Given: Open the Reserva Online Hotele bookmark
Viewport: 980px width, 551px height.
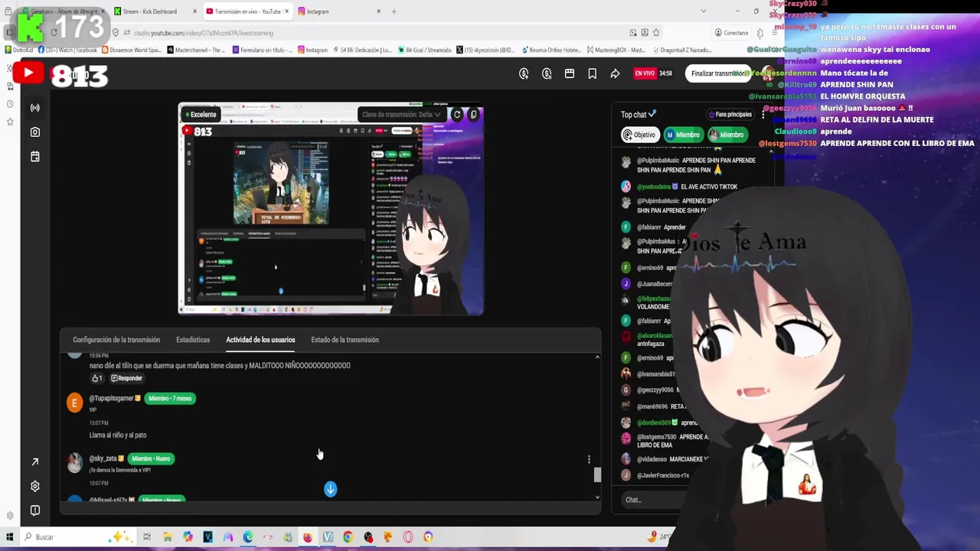Looking at the screenshot, I should point(552,50).
